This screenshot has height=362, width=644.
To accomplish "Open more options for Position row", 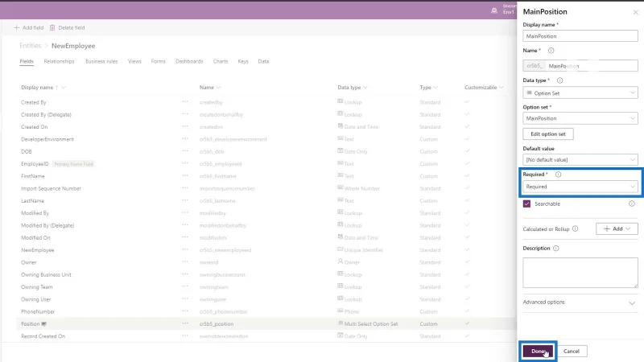I will 185,323.
